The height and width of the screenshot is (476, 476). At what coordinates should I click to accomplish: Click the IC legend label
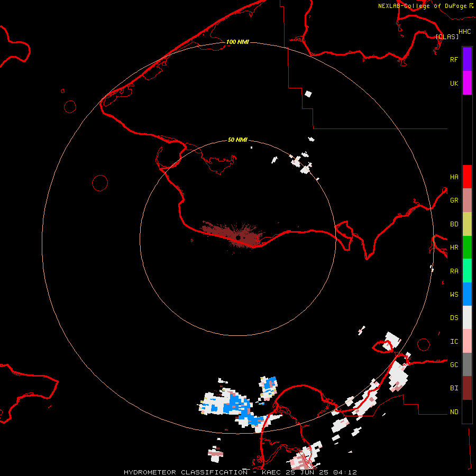pos(454,342)
